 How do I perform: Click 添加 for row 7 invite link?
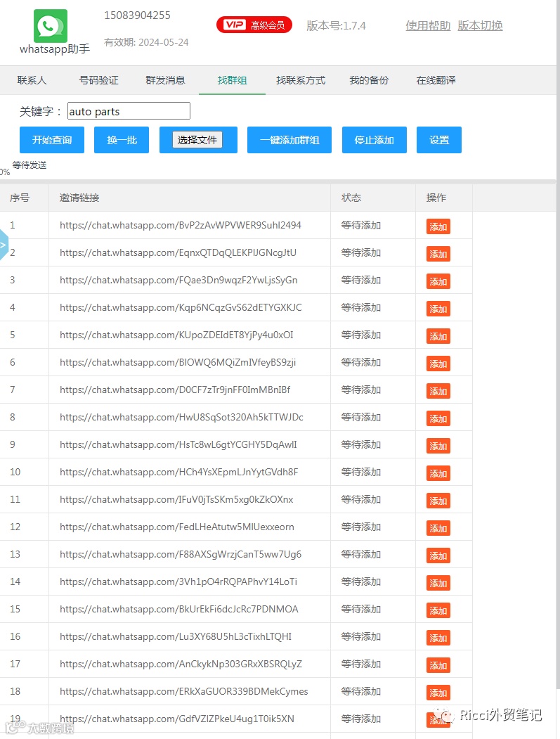438,391
